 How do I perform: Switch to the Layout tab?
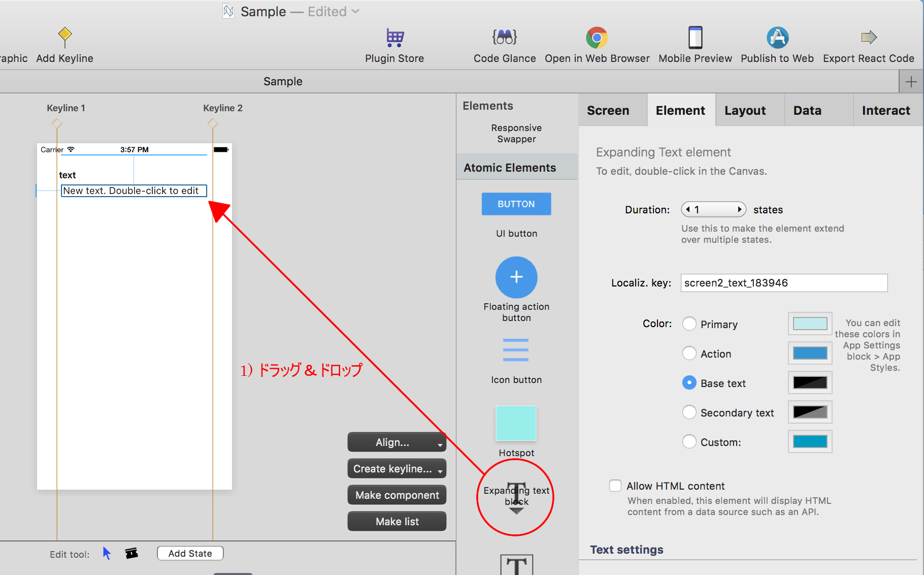pyautogui.click(x=745, y=110)
